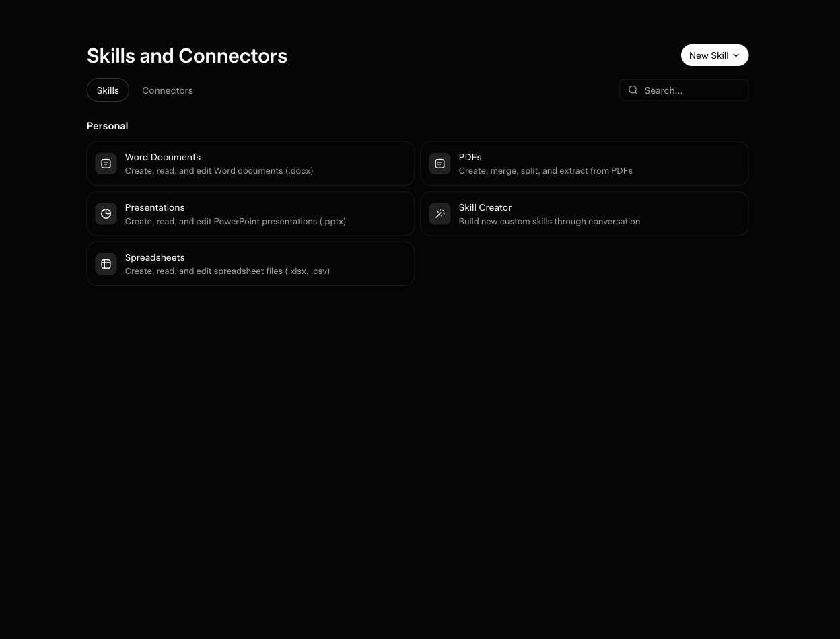Image resolution: width=840 pixels, height=639 pixels.
Task: Click the New Skill button label
Action: coord(709,55)
